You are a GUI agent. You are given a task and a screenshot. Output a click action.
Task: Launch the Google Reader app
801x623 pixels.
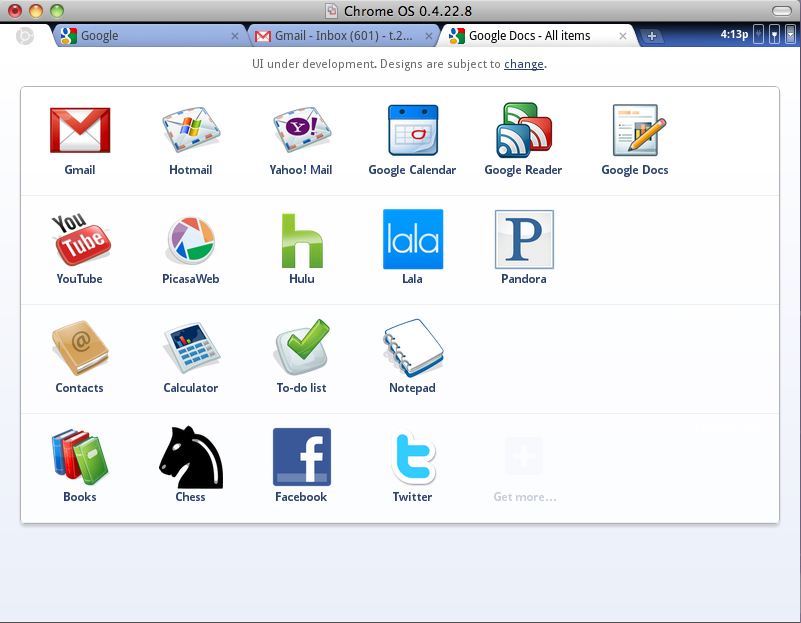click(x=524, y=130)
